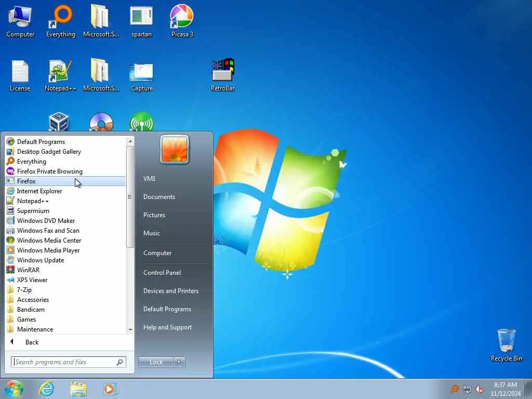Launch WinRAR from the Start menu
Image resolution: width=532 pixels, height=399 pixels.
66,270
